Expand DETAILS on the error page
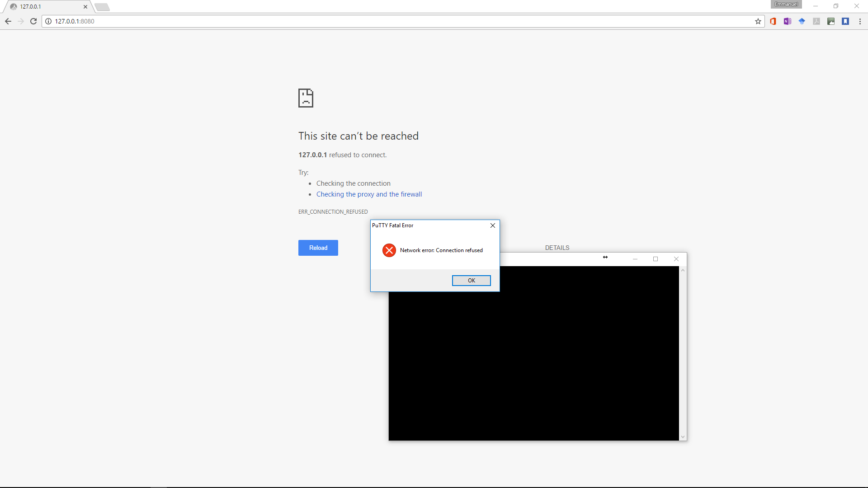 [x=557, y=248]
